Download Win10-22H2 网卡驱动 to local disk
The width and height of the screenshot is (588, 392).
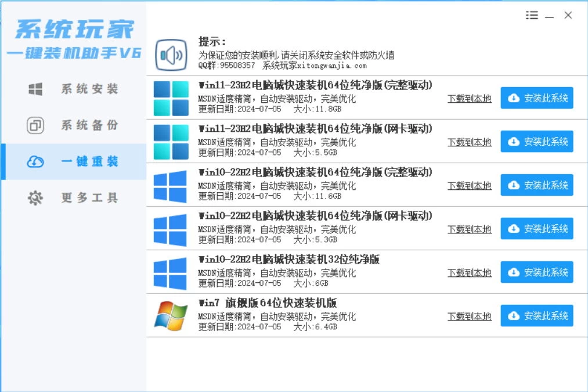pyautogui.click(x=470, y=229)
